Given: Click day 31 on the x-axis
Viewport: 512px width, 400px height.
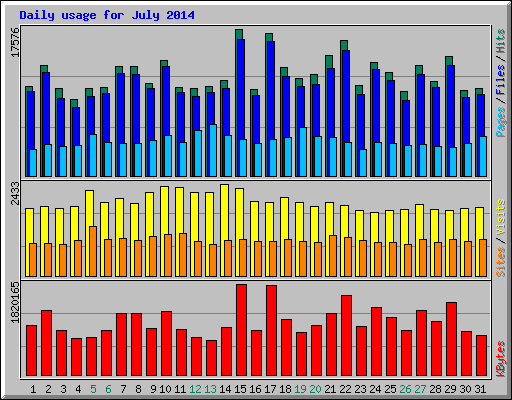Looking at the screenshot, I should point(480,389).
